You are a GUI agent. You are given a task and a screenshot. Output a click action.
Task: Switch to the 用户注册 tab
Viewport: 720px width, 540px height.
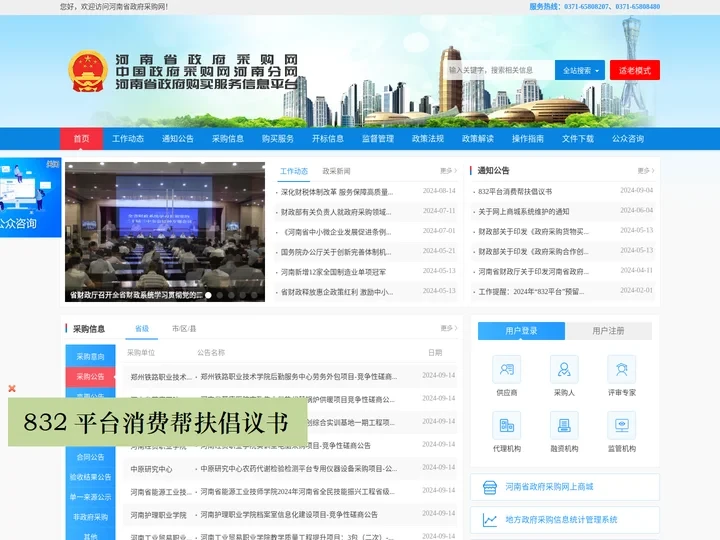click(608, 331)
